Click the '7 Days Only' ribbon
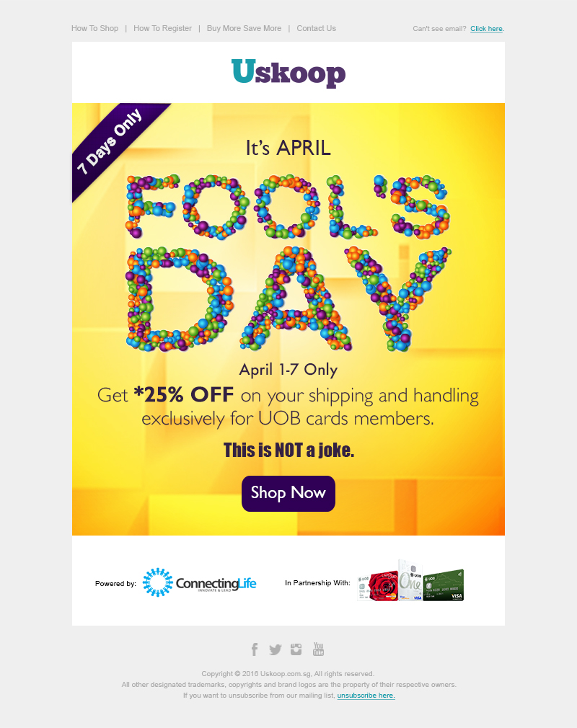This screenshot has width=577, height=728. 110,142
